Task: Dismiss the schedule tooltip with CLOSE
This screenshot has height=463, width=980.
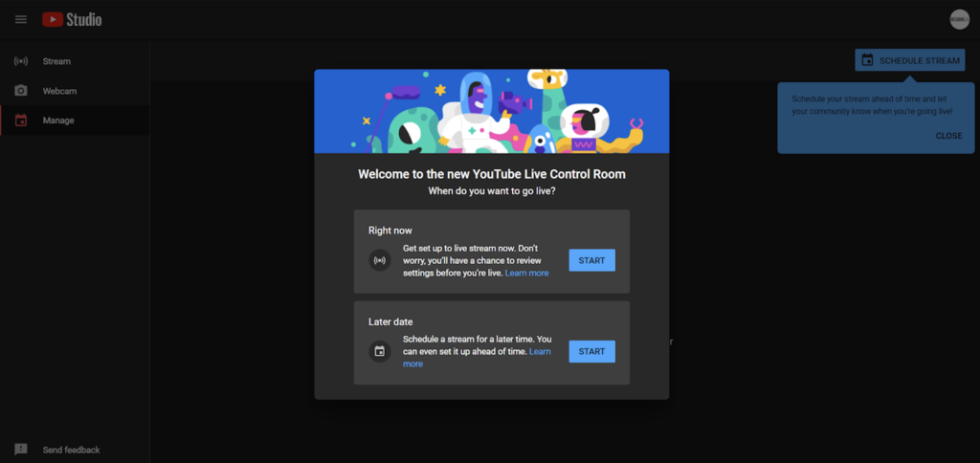Action: (x=948, y=136)
